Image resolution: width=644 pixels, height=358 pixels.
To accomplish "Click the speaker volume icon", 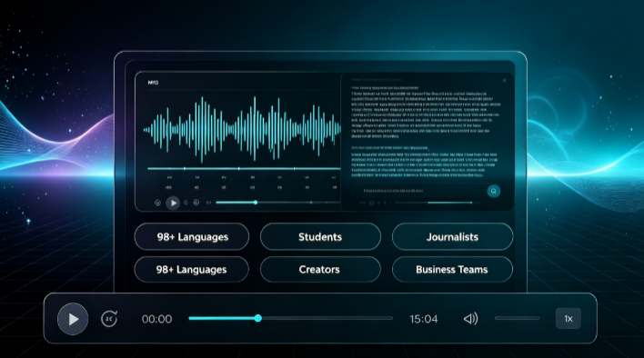I will pos(470,319).
